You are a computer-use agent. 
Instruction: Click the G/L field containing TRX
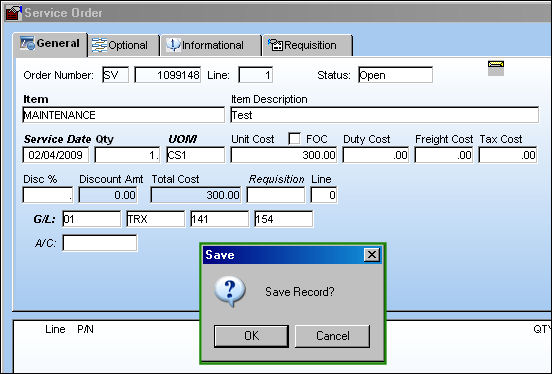point(156,219)
